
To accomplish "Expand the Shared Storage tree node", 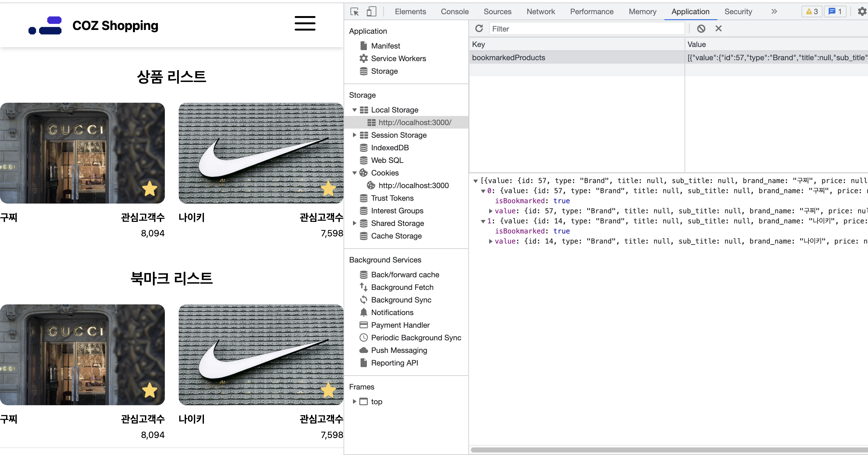I will point(355,223).
